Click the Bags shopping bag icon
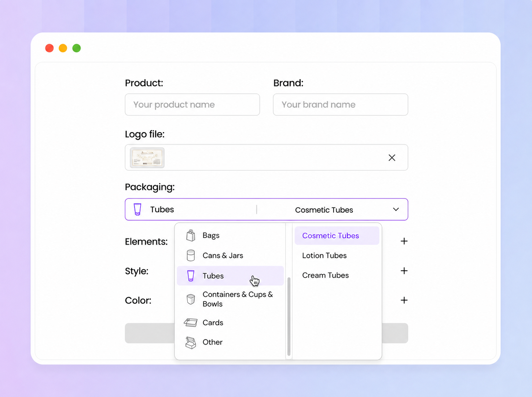The height and width of the screenshot is (397, 532). pos(191,235)
